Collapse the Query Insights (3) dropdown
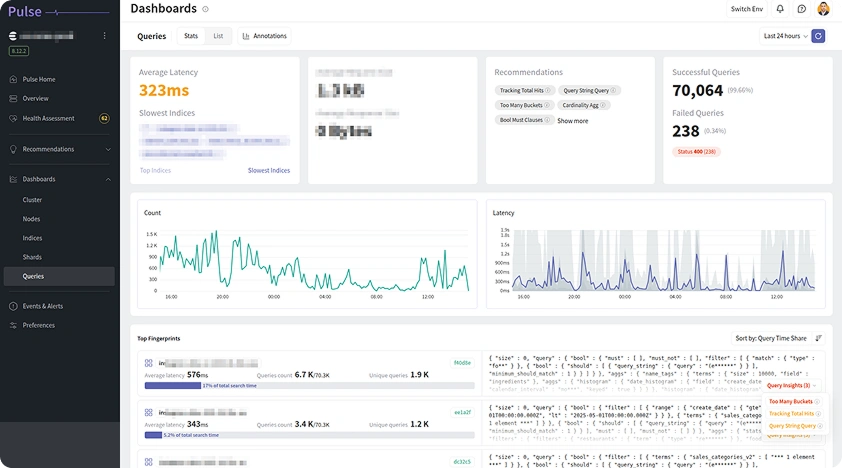Screen dimensions: 842x468 [790, 385]
